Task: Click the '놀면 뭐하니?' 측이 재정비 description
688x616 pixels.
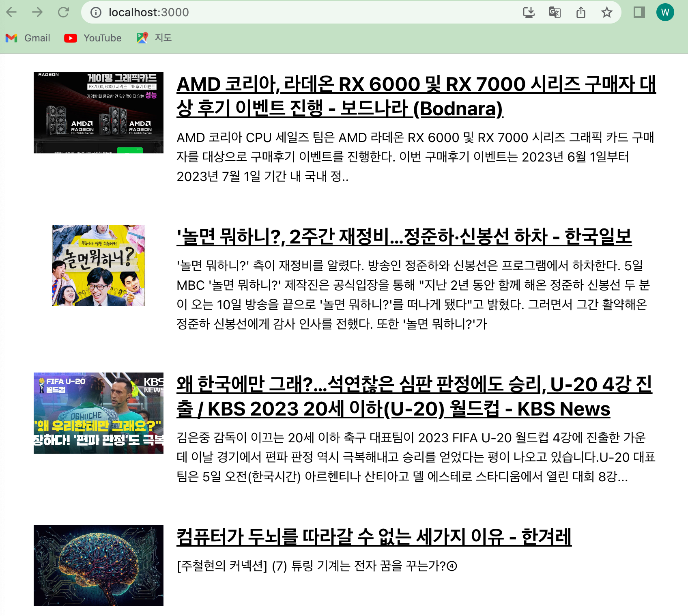Action: coord(413,295)
